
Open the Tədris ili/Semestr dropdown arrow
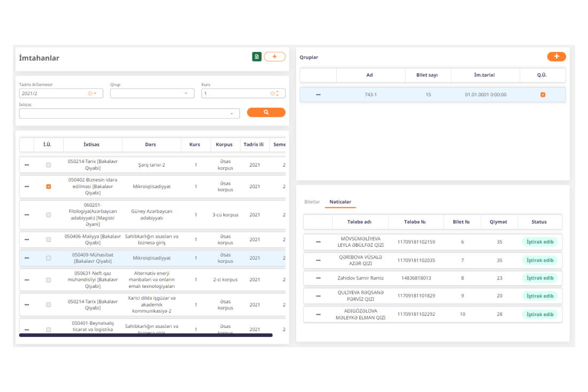click(x=95, y=93)
